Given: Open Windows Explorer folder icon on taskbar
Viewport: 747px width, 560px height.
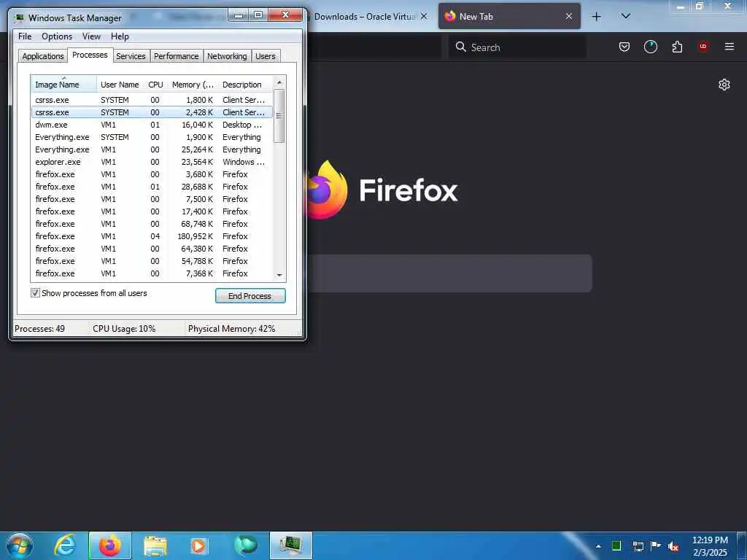Looking at the screenshot, I should tap(155, 545).
